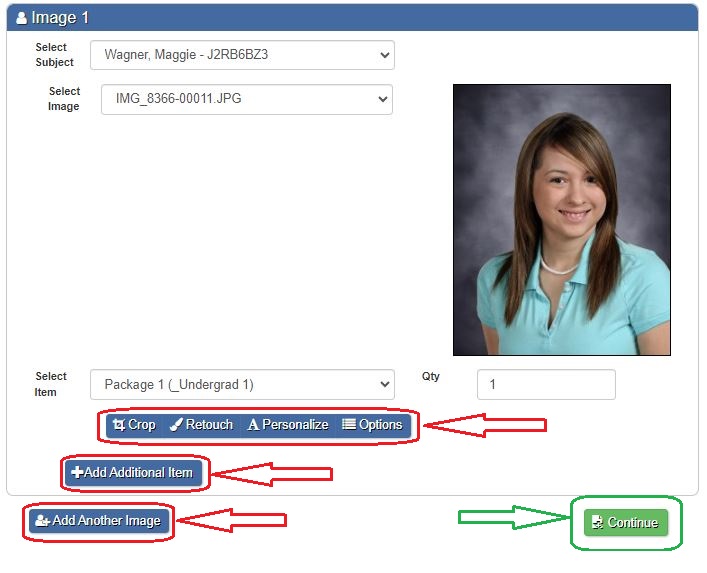Click the Options list icon
The width and height of the screenshot is (707, 573).
(349, 425)
